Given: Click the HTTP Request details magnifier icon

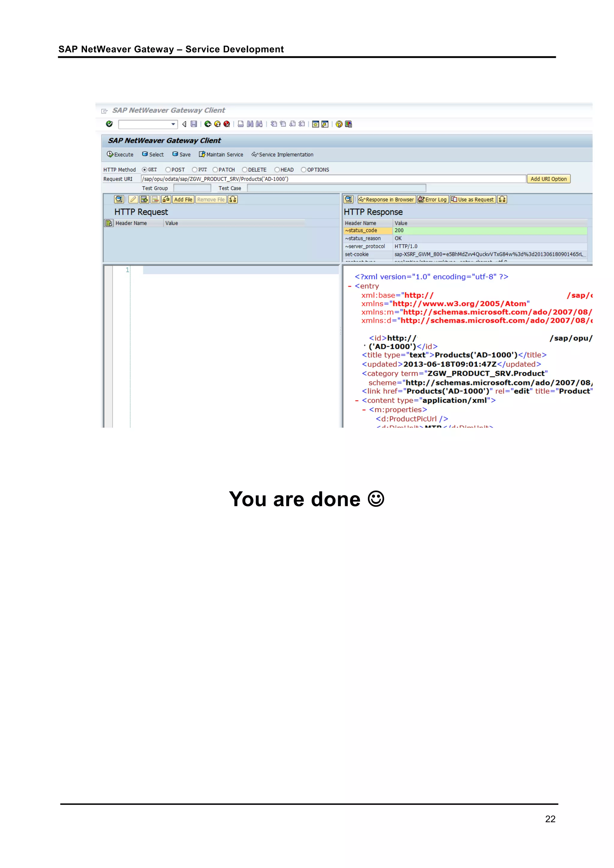Looking at the screenshot, I should pyautogui.click(x=119, y=199).
